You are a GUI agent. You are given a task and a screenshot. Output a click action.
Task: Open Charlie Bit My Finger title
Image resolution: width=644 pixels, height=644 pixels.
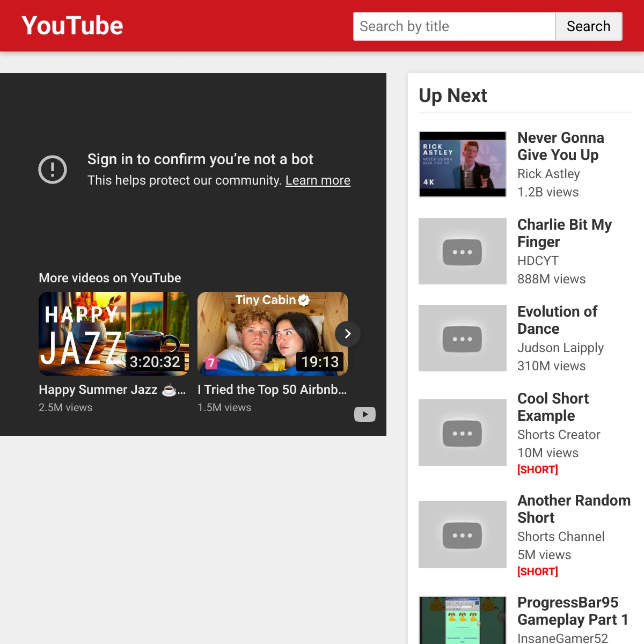click(565, 233)
